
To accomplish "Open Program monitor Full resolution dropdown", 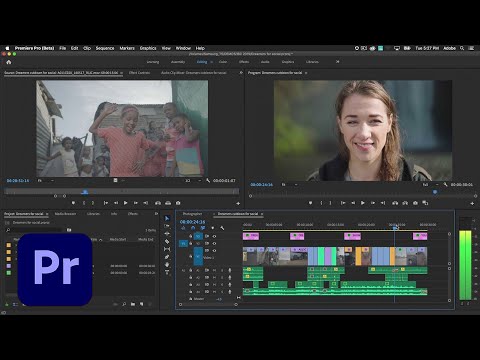I will pos(430,184).
